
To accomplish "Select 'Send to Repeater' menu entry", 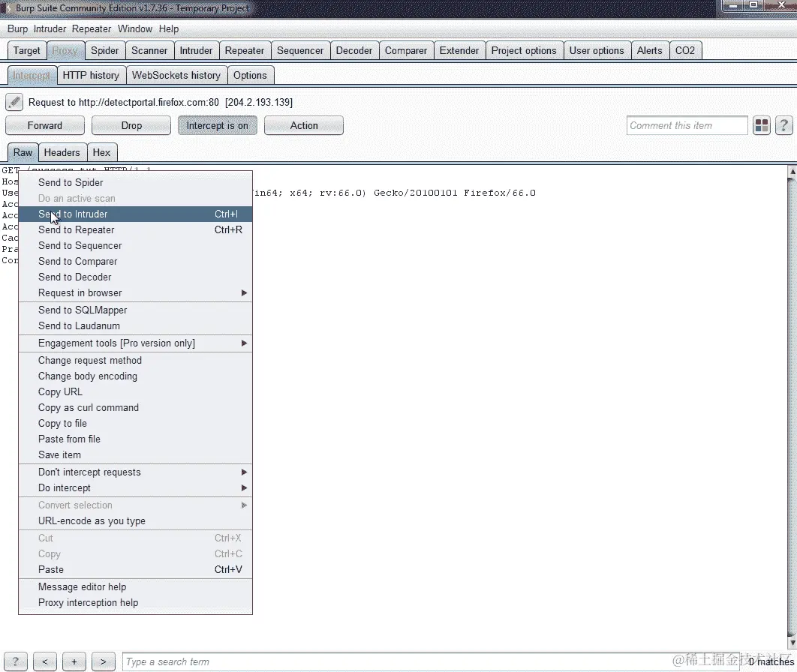I will tap(135, 229).
